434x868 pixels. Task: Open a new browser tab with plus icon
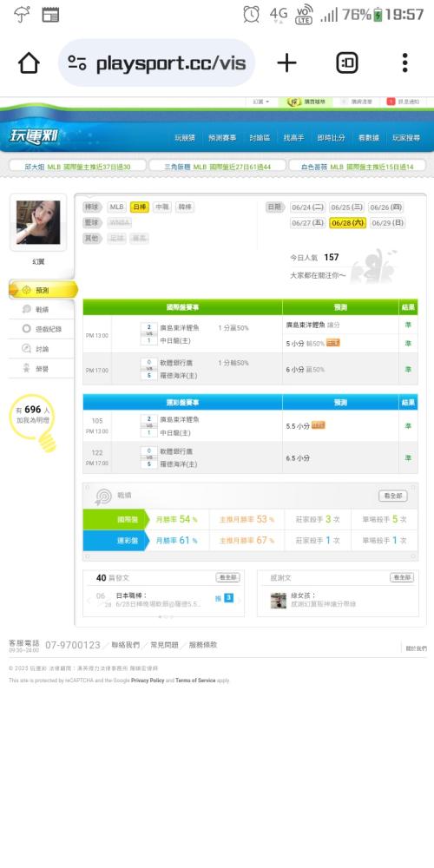[x=286, y=62]
